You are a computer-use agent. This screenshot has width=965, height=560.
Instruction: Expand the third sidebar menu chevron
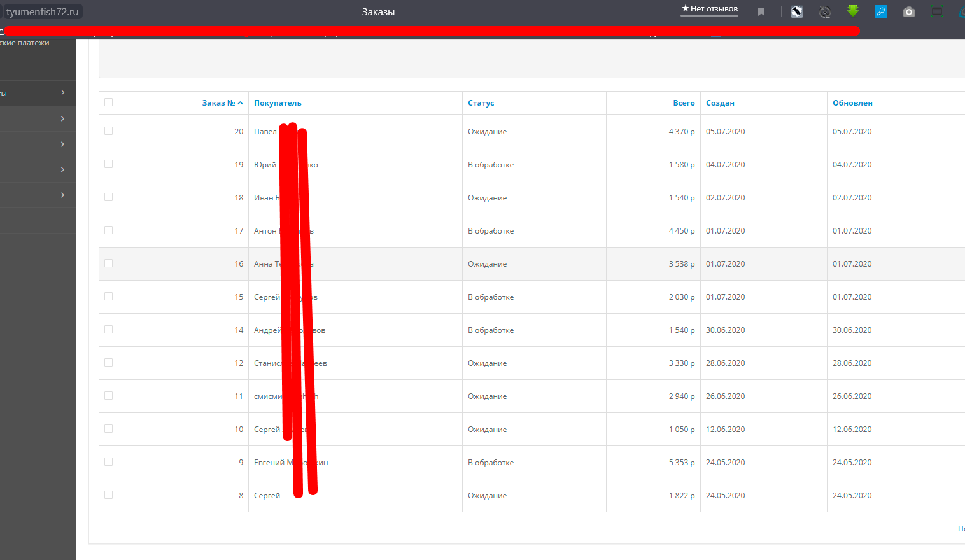62,144
